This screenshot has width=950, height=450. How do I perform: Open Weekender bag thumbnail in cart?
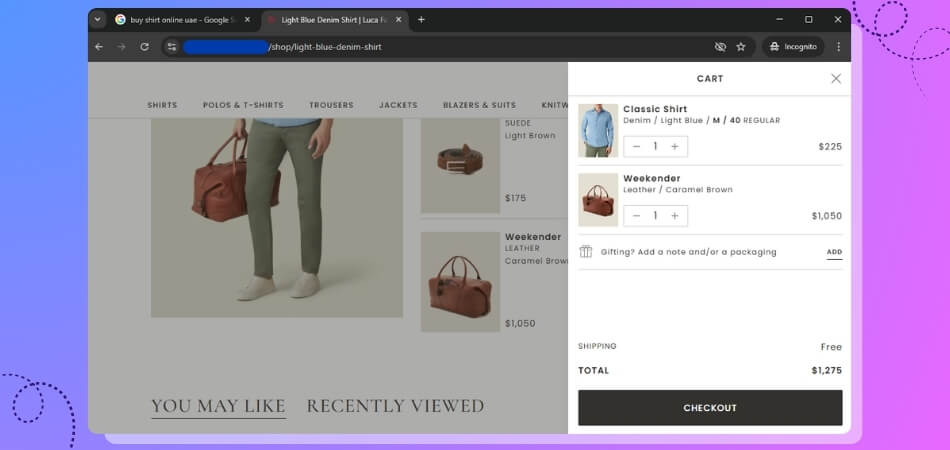pos(598,200)
